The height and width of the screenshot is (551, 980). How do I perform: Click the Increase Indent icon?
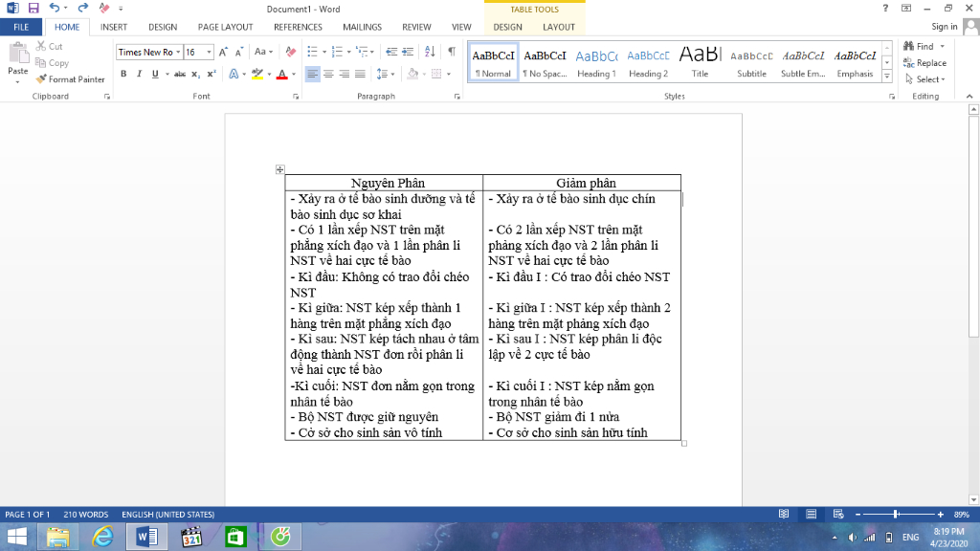pos(408,52)
